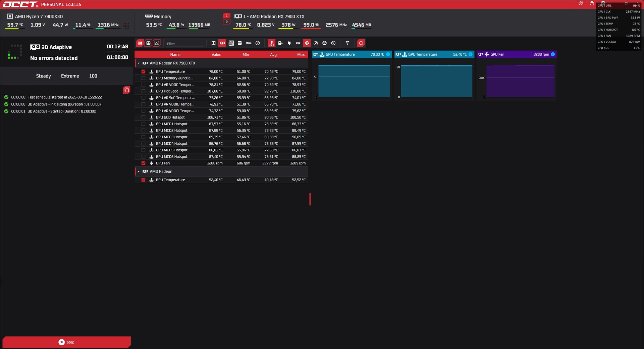Enable the GPU GCD Hotspot checkbox
Viewport: 644px width, 349px height.
tap(143, 117)
